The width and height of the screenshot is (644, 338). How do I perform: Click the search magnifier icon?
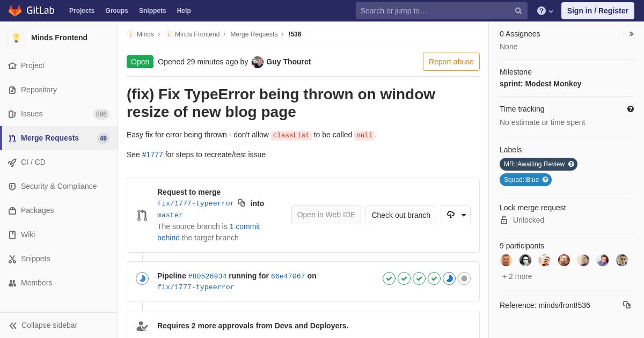[518, 11]
